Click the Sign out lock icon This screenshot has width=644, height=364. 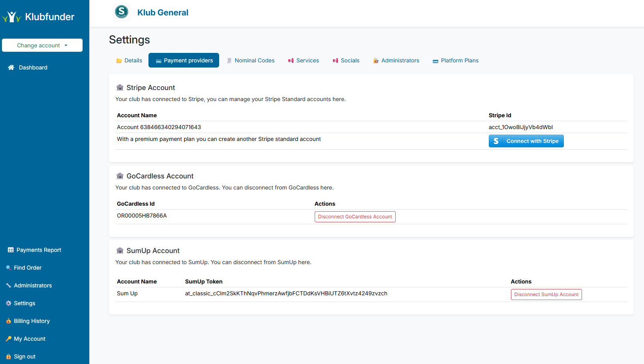point(8,356)
